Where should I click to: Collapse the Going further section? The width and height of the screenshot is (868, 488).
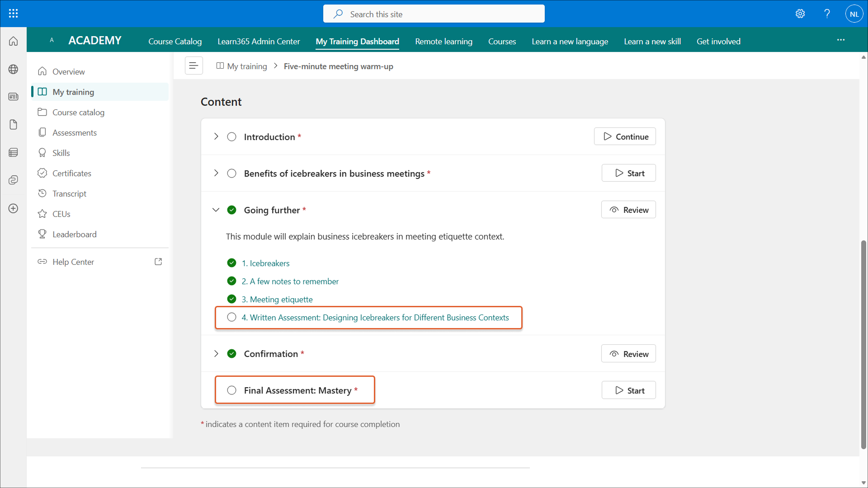(x=216, y=210)
